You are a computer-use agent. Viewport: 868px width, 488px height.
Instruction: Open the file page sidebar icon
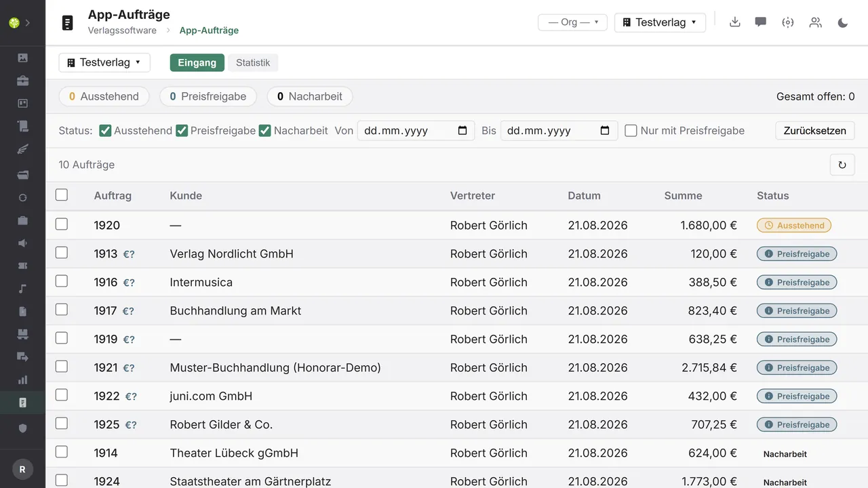coord(22,312)
